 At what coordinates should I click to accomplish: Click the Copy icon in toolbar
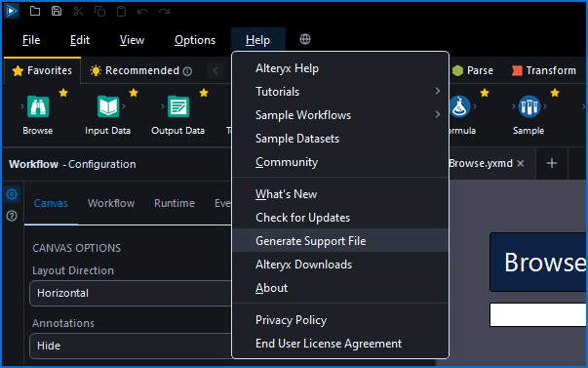coord(99,12)
